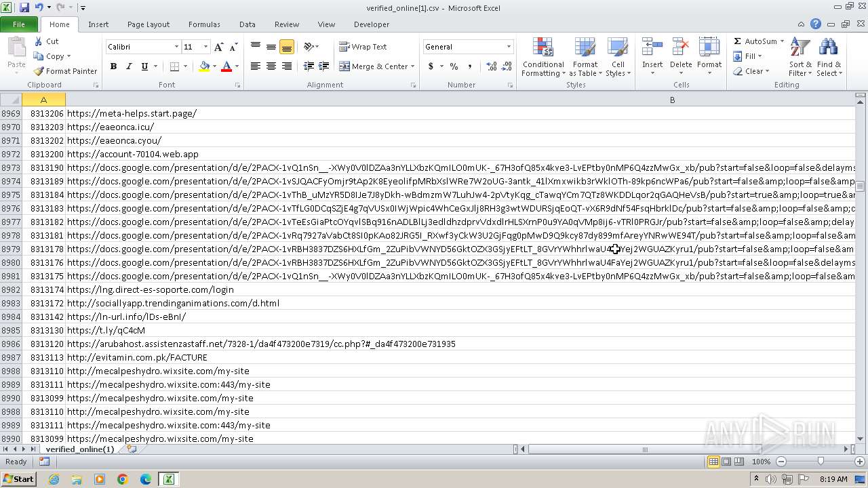Image resolution: width=868 pixels, height=488 pixels.
Task: Increase indent in Alignment group
Action: click(324, 66)
